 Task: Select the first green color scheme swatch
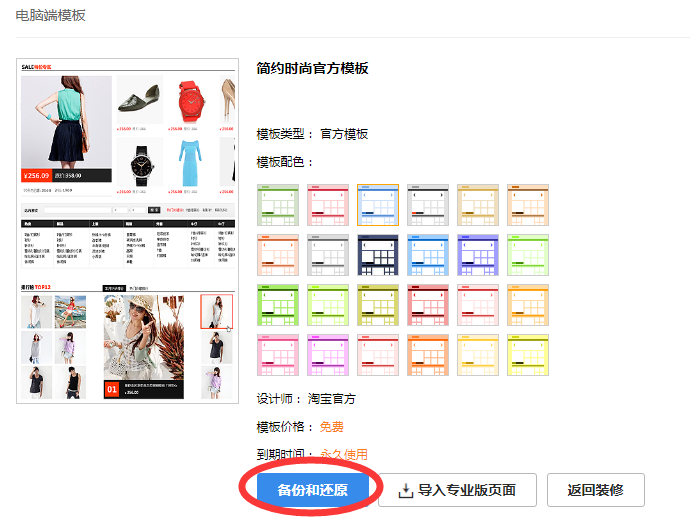pyautogui.click(x=278, y=205)
